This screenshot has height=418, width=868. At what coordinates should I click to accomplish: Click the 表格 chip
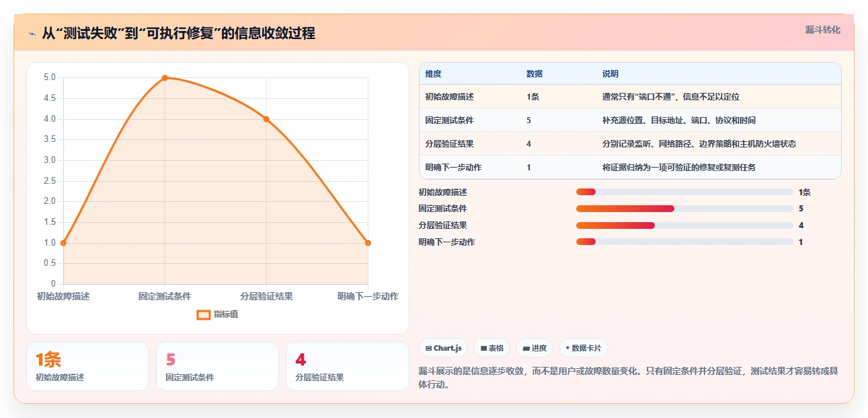click(492, 348)
